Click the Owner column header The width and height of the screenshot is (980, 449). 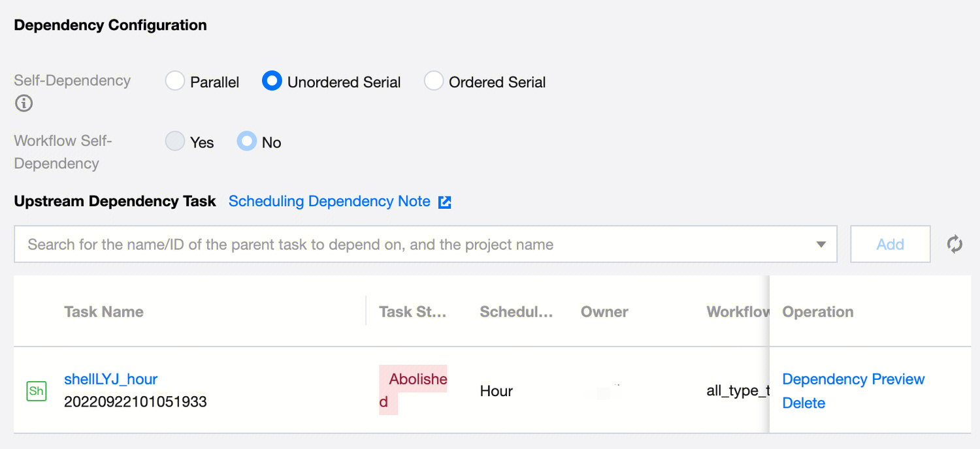tap(604, 312)
